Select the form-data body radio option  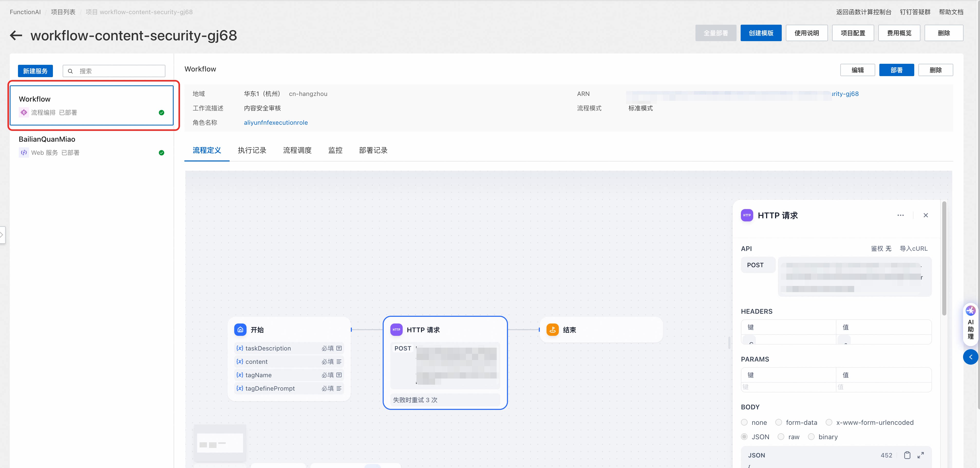point(779,422)
